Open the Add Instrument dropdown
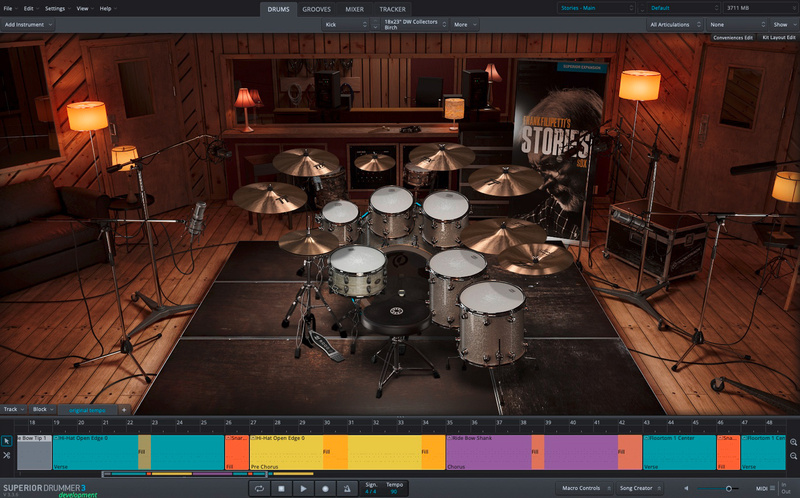Image resolution: width=800 pixels, height=498 pixels. [28, 24]
